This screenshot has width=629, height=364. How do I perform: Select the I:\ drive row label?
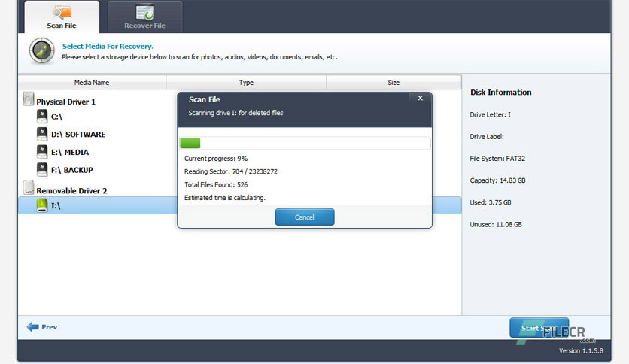(x=56, y=205)
